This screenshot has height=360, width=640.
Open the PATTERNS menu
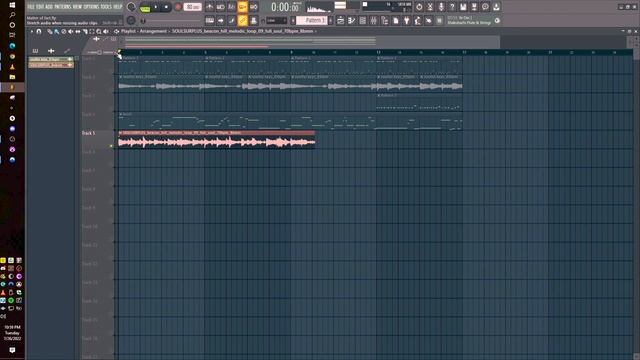(x=62, y=7)
